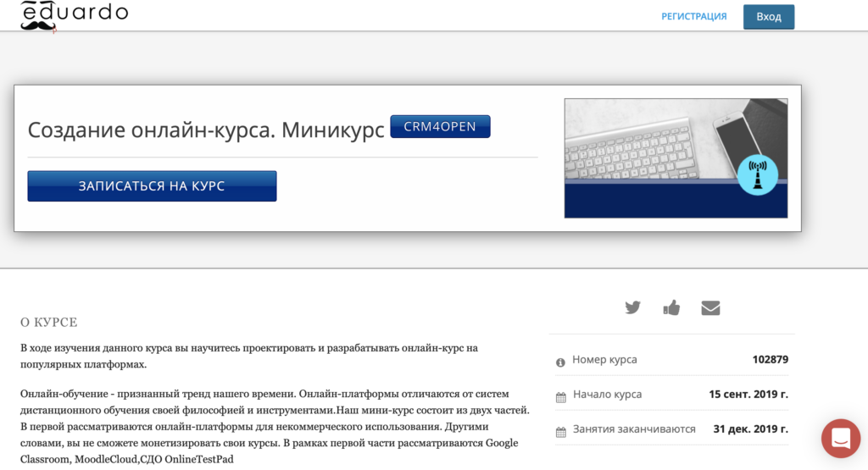Click the end date 31 дек. 2019 г.
868x470 pixels.
[x=750, y=429]
